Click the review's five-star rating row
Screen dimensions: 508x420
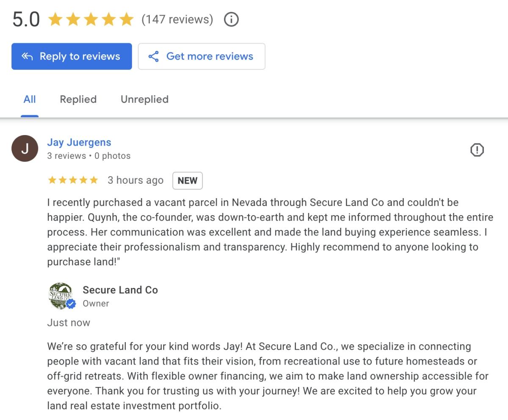pyautogui.click(x=73, y=180)
